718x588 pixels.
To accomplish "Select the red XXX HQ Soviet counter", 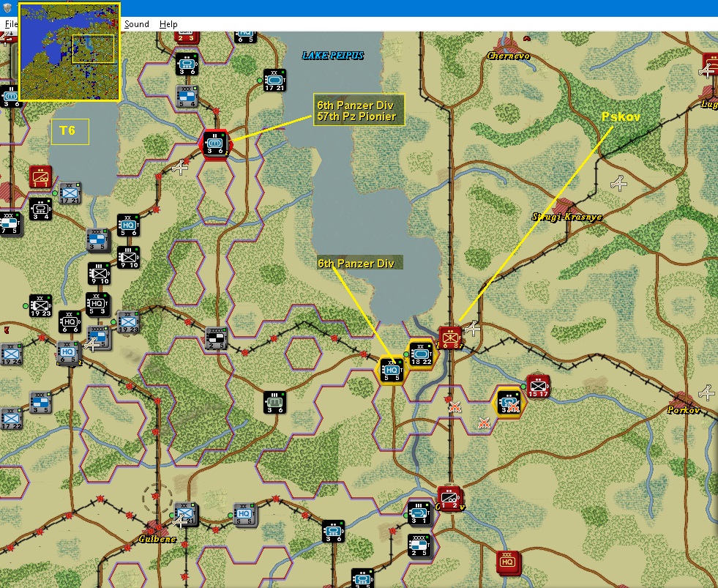I will pos(507,562).
